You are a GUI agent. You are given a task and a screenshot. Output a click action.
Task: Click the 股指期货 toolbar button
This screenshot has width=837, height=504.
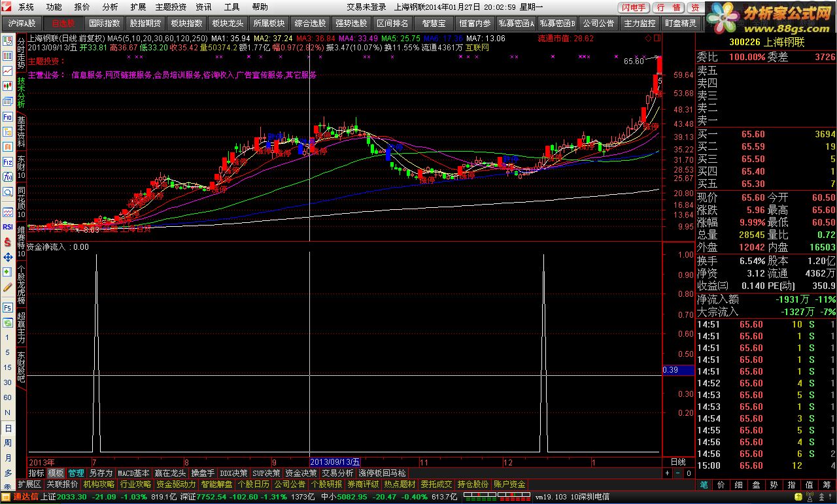pos(145,23)
